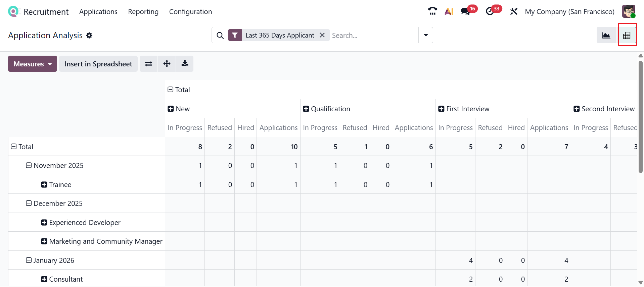
Task: Open the voip phone icon
Action: [432, 11]
